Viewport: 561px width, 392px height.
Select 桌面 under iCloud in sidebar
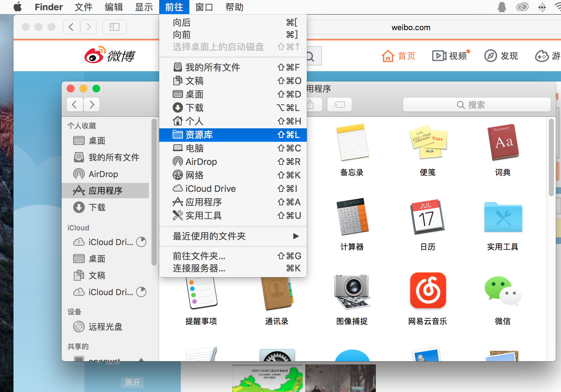(105, 259)
